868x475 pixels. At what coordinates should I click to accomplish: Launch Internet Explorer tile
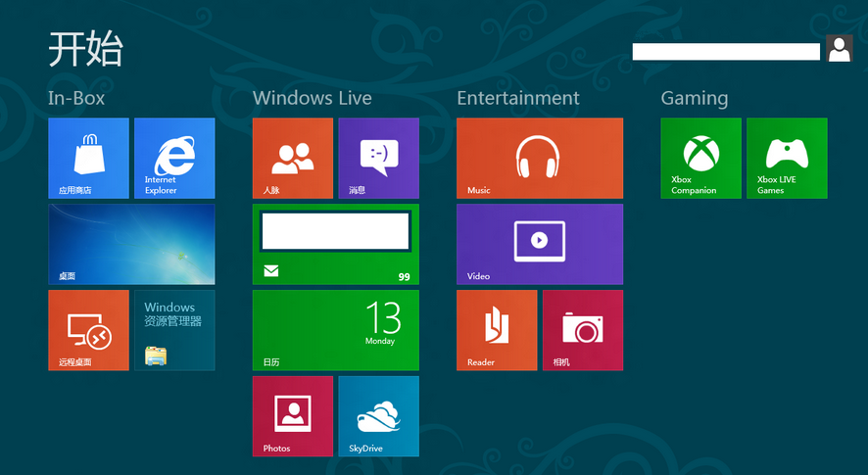[174, 159]
